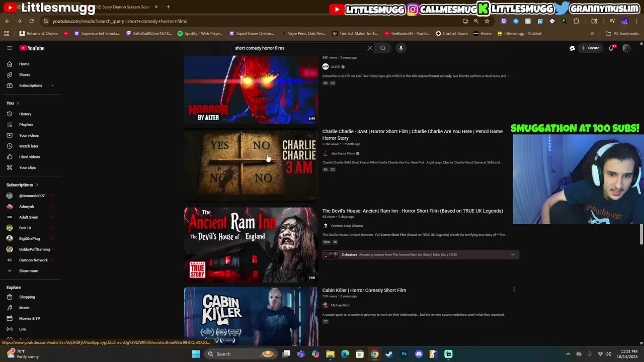Open the BigXthaPlug subscription channel
The width and height of the screenshot is (644, 362).
pyautogui.click(x=30, y=239)
